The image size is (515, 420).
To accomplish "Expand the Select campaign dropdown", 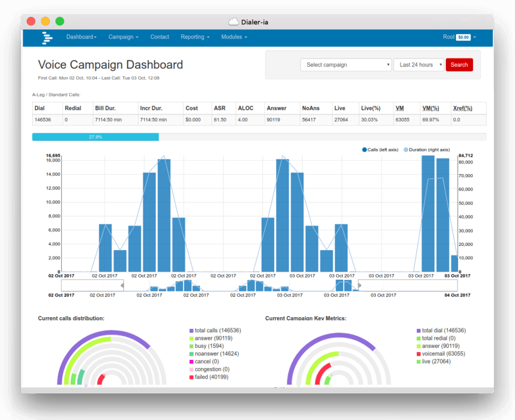I will [346, 65].
